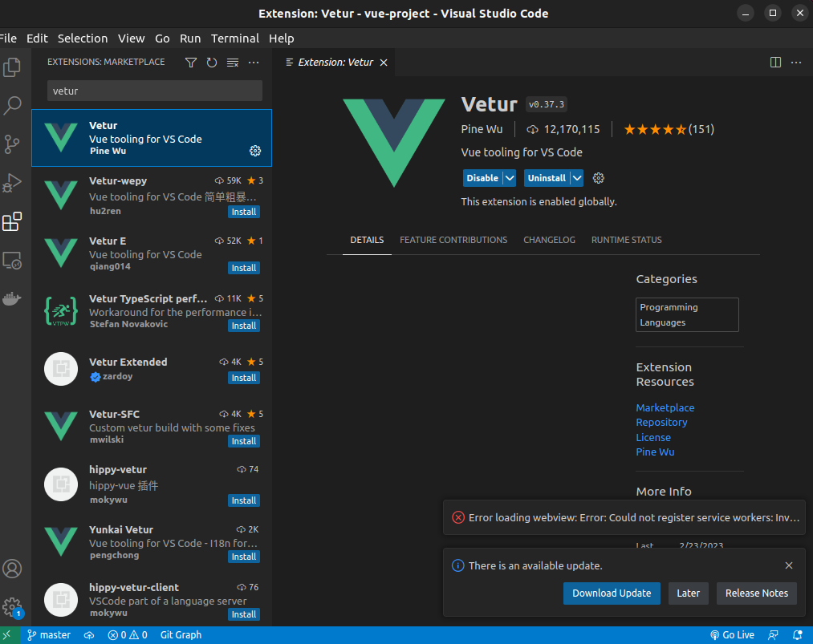
Task: Install the Vetur E extension
Action: tap(244, 268)
